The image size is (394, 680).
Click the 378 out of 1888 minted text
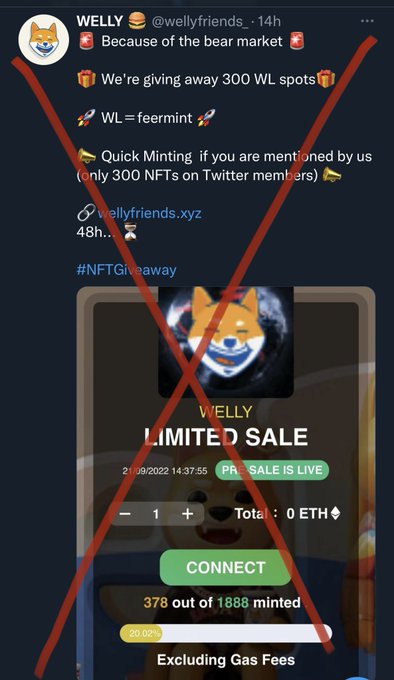point(222,602)
